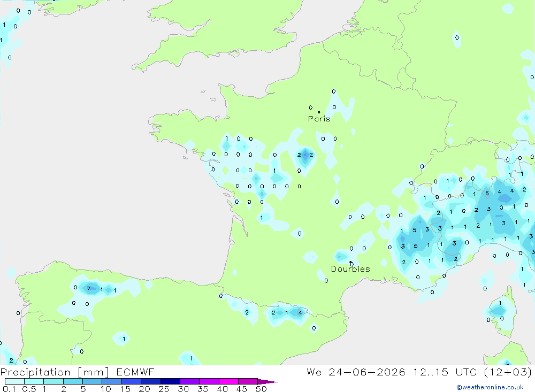Screen dimensions: 535x392
Task: Pick the 30–35 mm purple legend swatch
Action: coord(190,381)
